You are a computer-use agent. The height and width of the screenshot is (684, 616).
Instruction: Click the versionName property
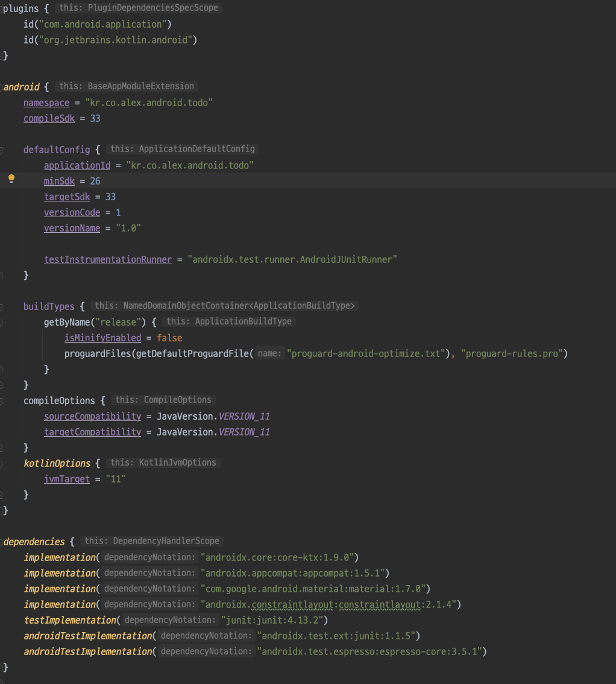[72, 229]
